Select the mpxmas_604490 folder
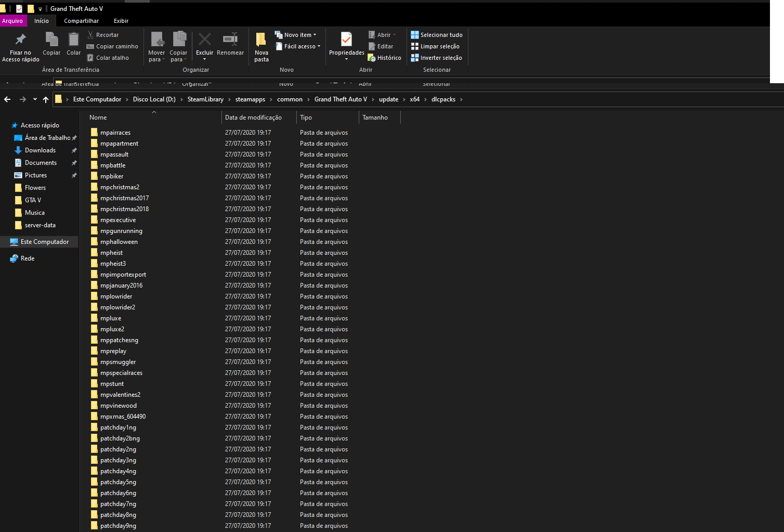Screen dimensions: 784x532 [x=123, y=417]
